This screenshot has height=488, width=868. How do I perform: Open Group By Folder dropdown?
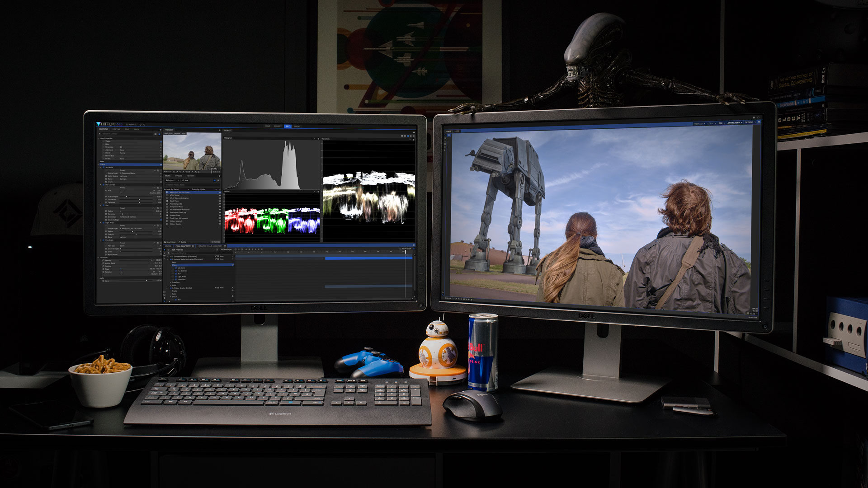tap(204, 189)
